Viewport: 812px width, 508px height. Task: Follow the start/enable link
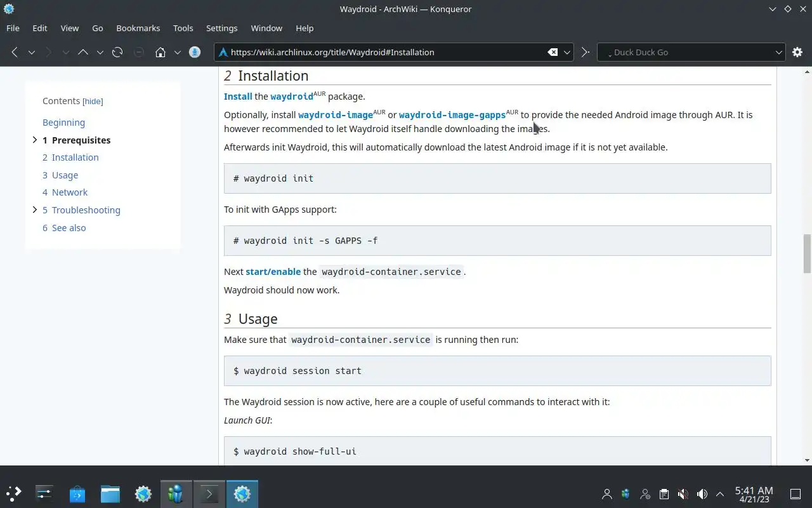[273, 272]
